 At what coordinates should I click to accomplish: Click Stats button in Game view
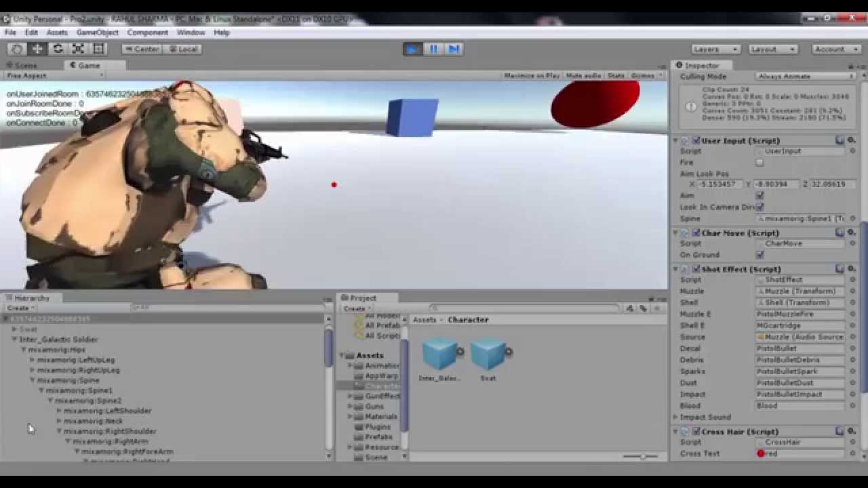[x=616, y=75]
